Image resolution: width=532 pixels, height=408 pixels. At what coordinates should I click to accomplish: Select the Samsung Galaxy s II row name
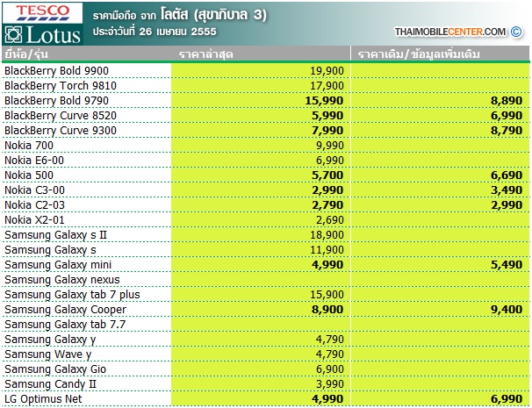pos(55,235)
